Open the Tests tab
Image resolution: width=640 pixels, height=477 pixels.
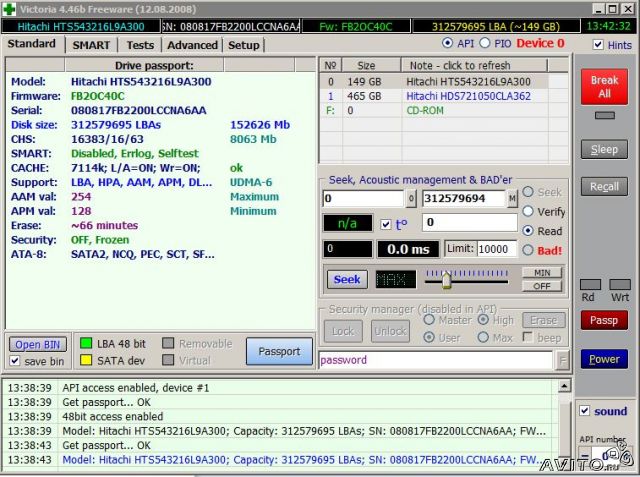[x=140, y=45]
